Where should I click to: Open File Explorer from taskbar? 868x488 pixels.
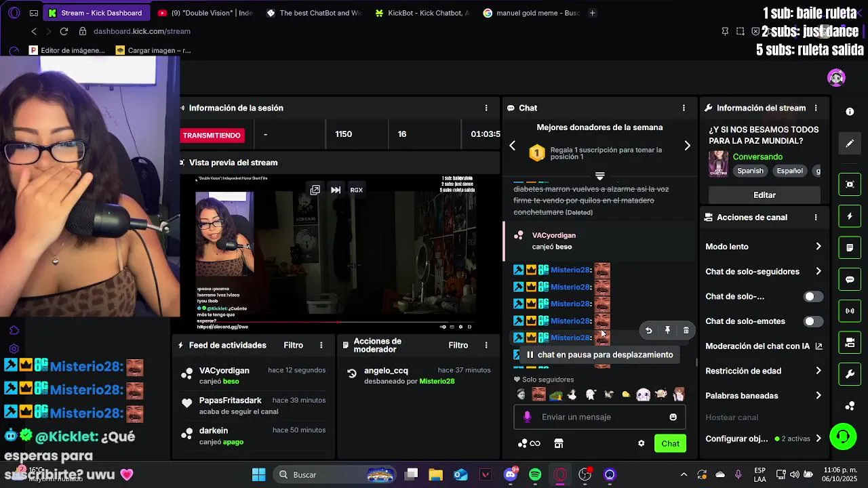pyautogui.click(x=435, y=475)
